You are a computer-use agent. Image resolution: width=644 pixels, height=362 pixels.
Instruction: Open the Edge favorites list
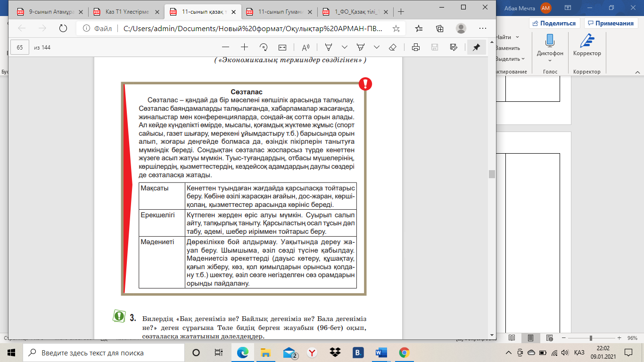click(419, 28)
